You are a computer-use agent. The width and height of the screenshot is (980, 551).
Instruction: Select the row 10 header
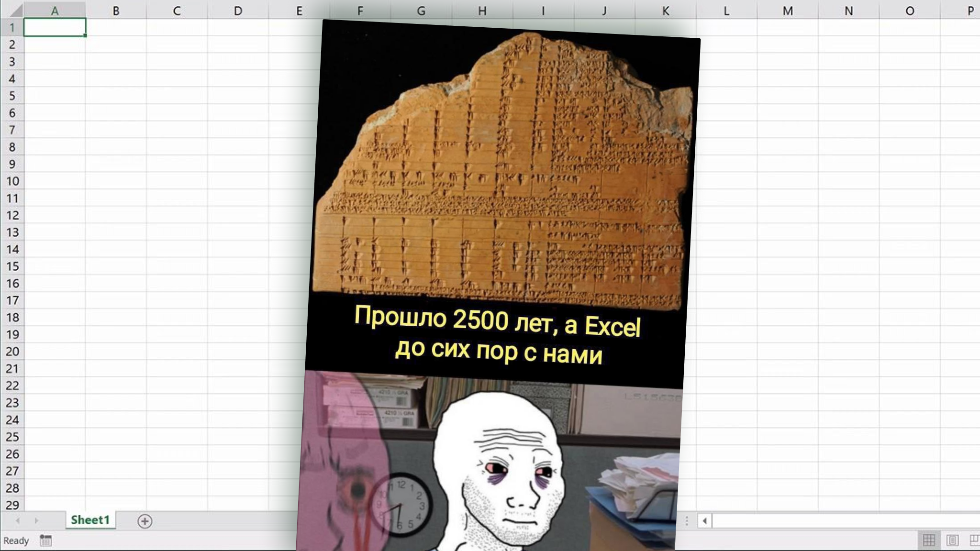(12, 181)
